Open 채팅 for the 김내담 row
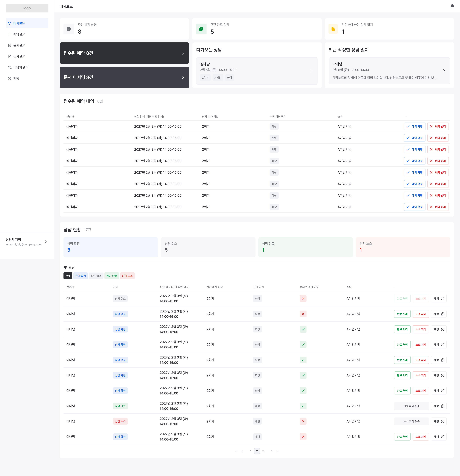This screenshot has height=476, width=460. click(x=439, y=299)
